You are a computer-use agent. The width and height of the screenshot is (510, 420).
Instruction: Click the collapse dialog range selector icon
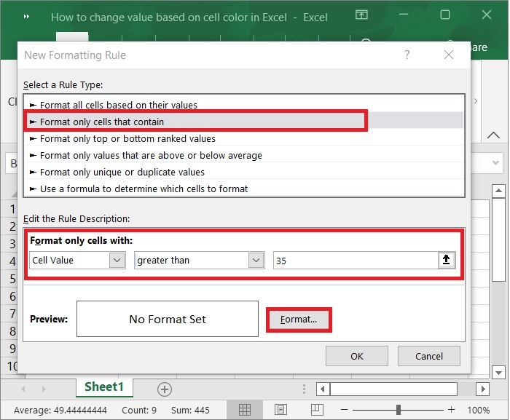[447, 261]
